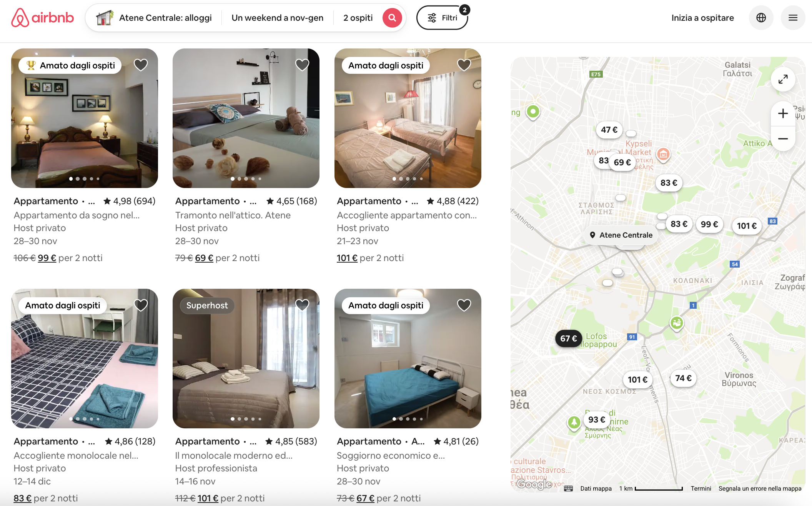Open the Airbnb logo home link
This screenshot has width=812, height=506.
pyautogui.click(x=42, y=18)
